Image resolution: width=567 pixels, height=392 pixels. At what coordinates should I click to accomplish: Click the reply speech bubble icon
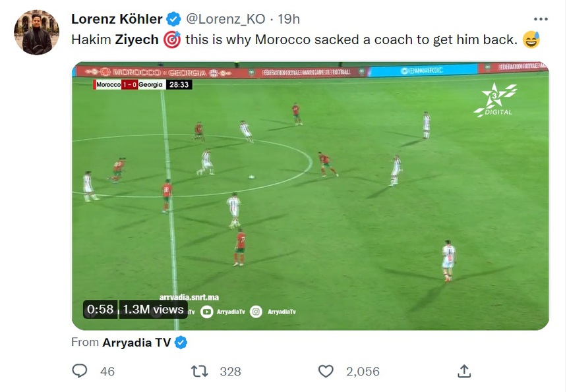[x=80, y=372]
